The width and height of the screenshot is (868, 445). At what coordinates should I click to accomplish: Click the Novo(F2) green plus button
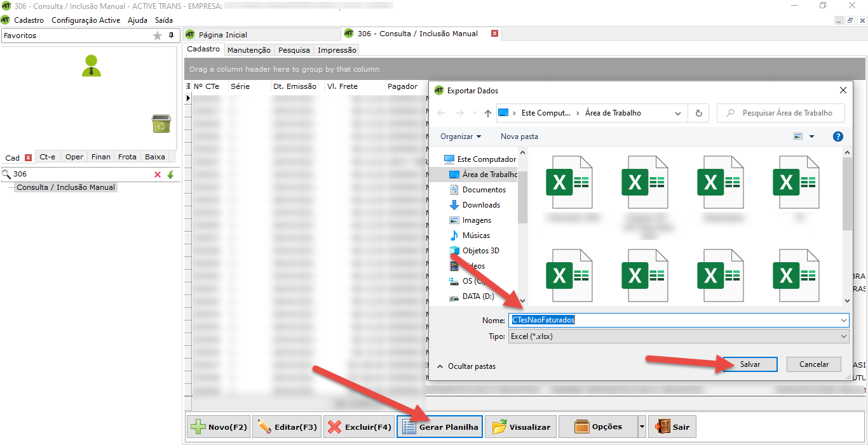click(x=218, y=427)
